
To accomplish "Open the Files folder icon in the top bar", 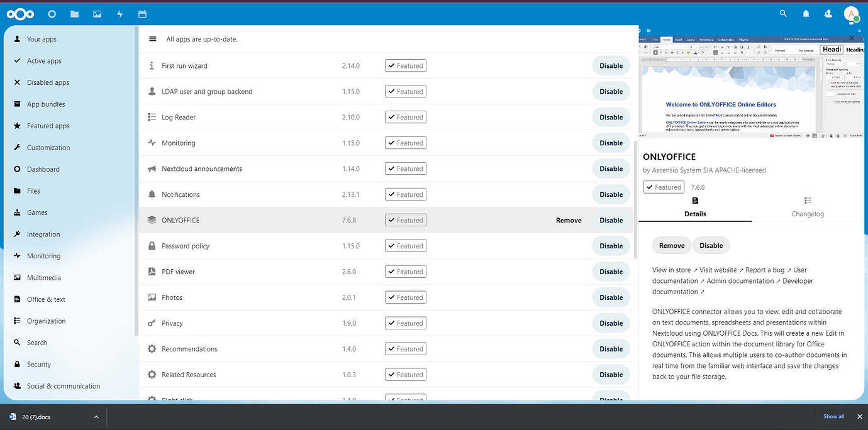I will [x=74, y=13].
